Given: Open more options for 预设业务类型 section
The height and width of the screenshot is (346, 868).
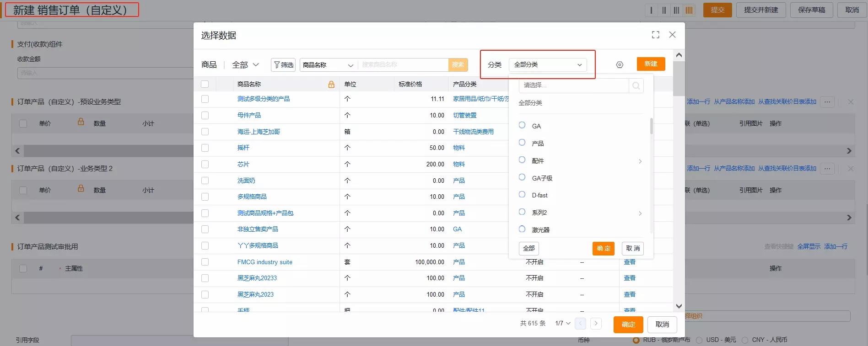Looking at the screenshot, I should [827, 102].
